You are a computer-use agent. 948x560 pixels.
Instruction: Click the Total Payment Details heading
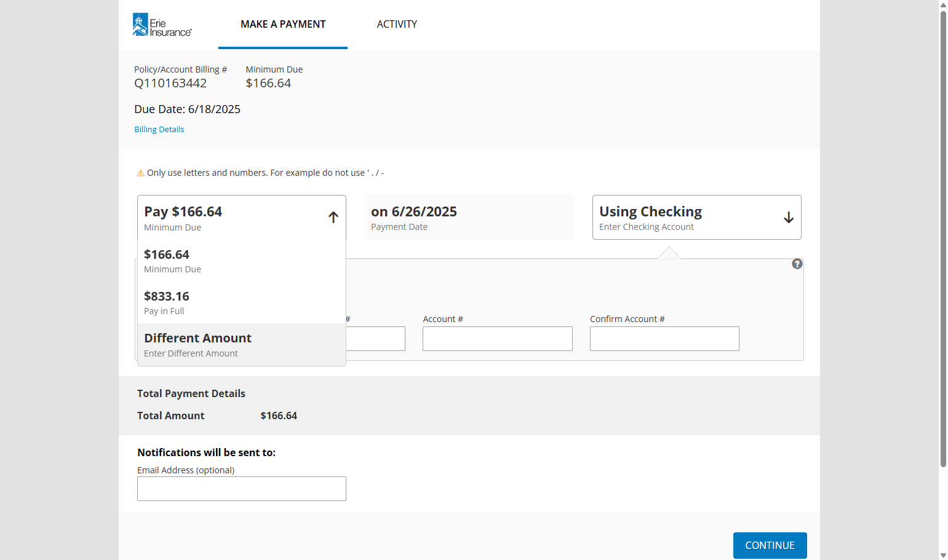pos(191,394)
